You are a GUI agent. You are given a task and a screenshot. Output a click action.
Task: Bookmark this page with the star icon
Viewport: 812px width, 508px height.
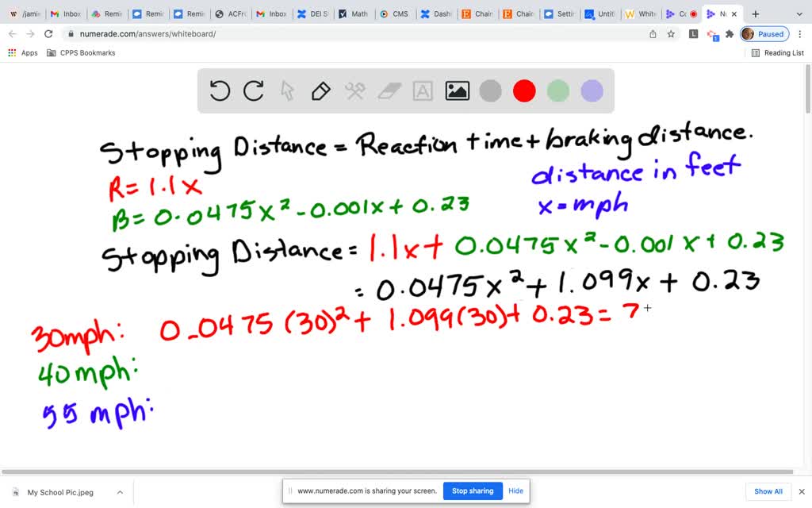(671, 34)
